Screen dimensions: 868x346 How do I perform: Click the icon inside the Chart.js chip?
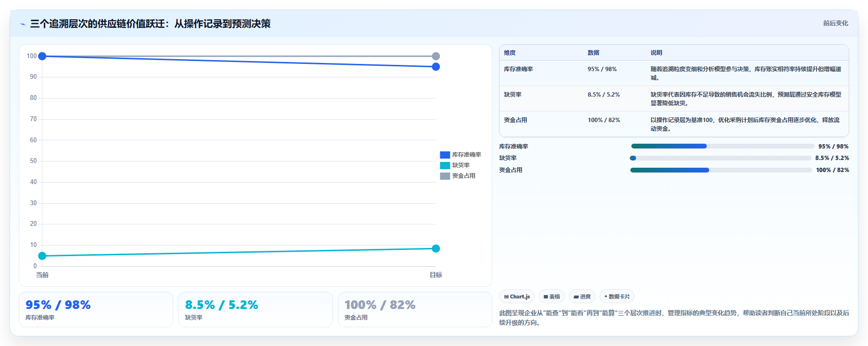tap(506, 297)
